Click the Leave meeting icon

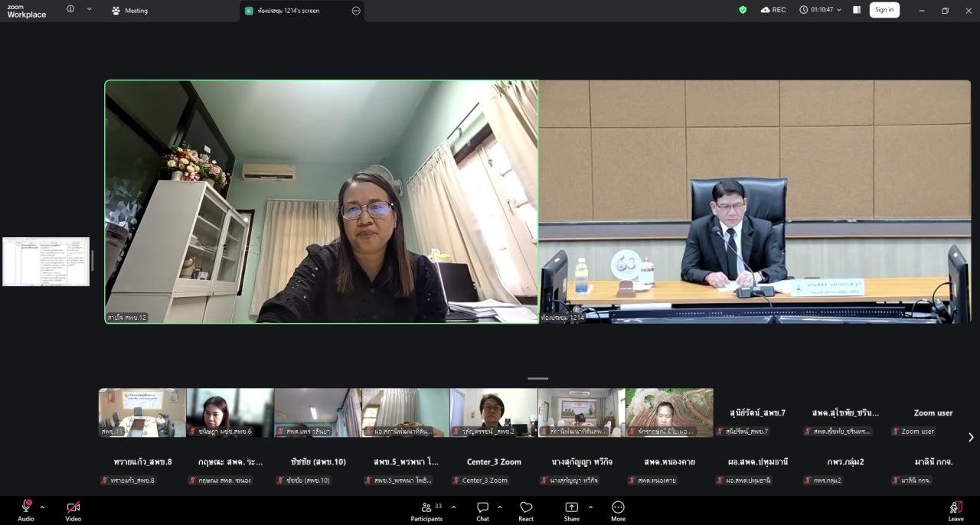(955, 507)
